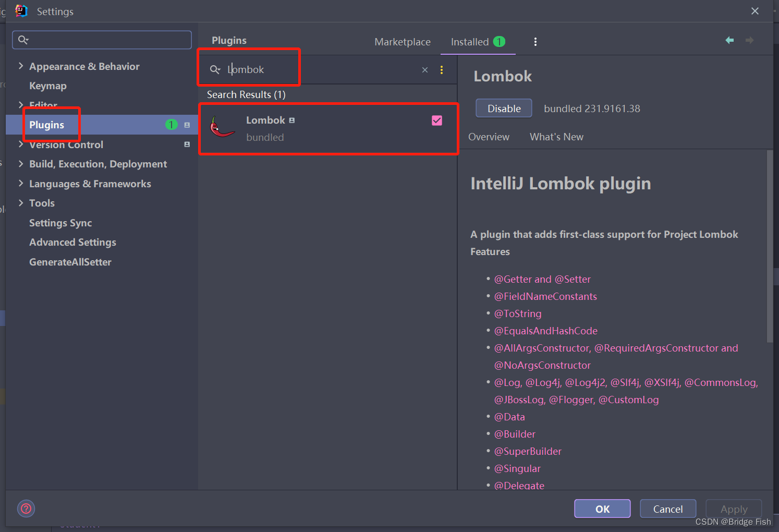Switch to the Marketplace tab
This screenshot has width=779, height=532.
pyautogui.click(x=402, y=42)
